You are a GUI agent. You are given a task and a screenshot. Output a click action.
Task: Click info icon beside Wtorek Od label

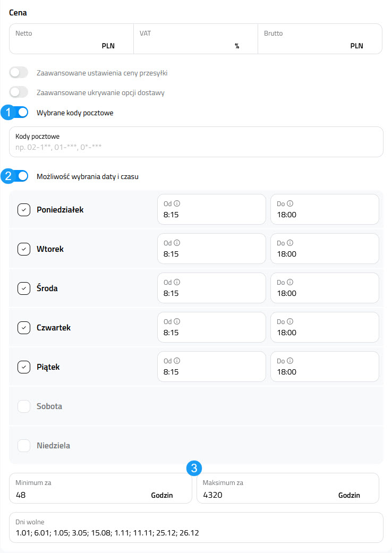coord(177,242)
